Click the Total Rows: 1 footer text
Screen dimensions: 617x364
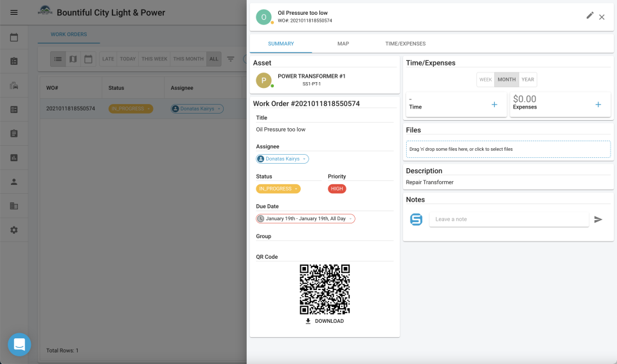point(62,351)
